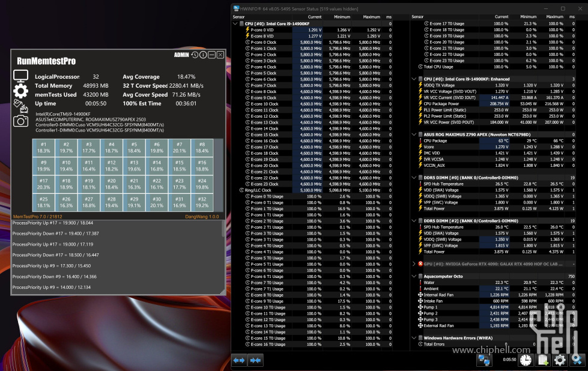The width and height of the screenshot is (588, 371).
Task: Click 'MemTestPro 7.0 / 21812' version label
Action: pos(37,217)
